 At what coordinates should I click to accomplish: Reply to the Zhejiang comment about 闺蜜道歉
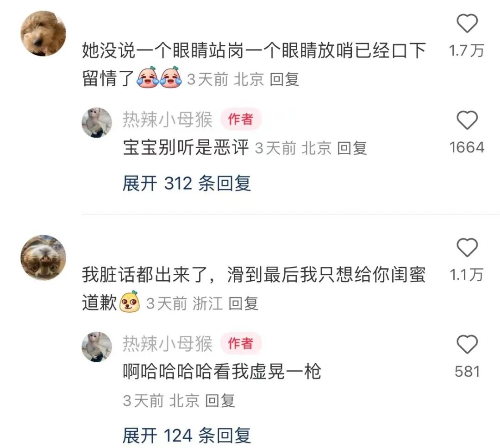(x=244, y=303)
